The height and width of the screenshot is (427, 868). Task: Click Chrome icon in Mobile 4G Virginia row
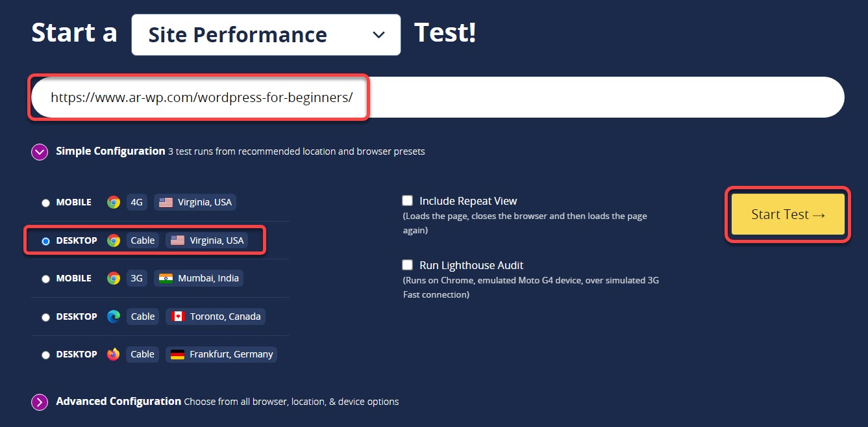tap(114, 202)
